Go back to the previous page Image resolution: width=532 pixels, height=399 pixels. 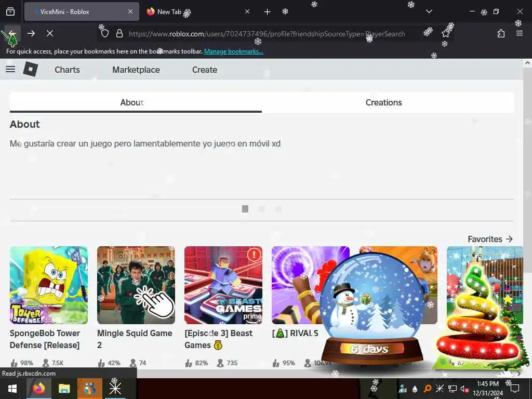coord(12,33)
